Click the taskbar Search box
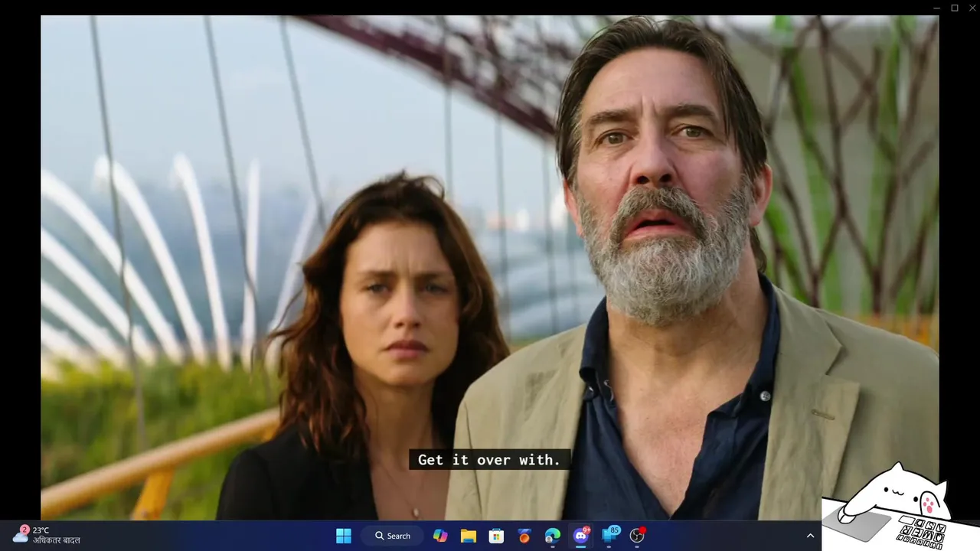This screenshot has height=551, width=980. pyautogui.click(x=392, y=536)
